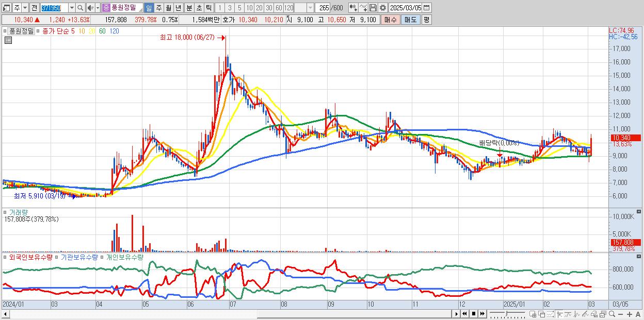This screenshot has width=644, height=320.
Task: Click the grid table icon below the legend
Action: (x=8, y=40)
